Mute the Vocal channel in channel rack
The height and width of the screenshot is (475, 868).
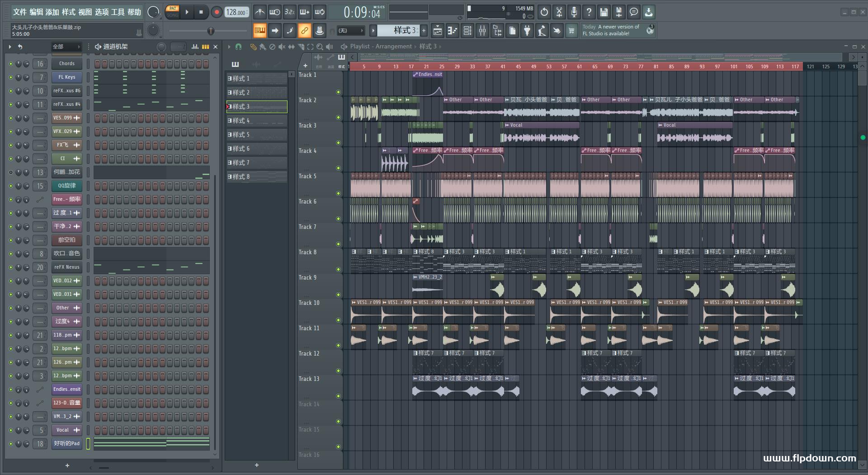pos(11,430)
